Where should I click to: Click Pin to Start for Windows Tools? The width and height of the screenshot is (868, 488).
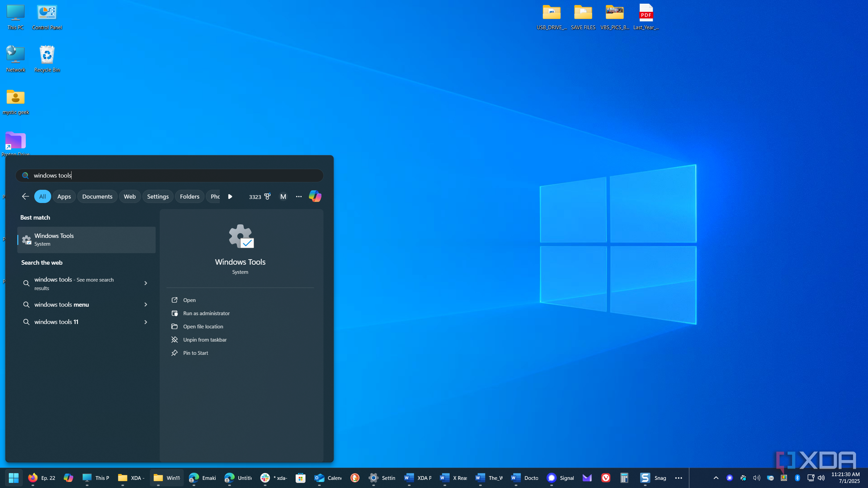[x=195, y=353]
